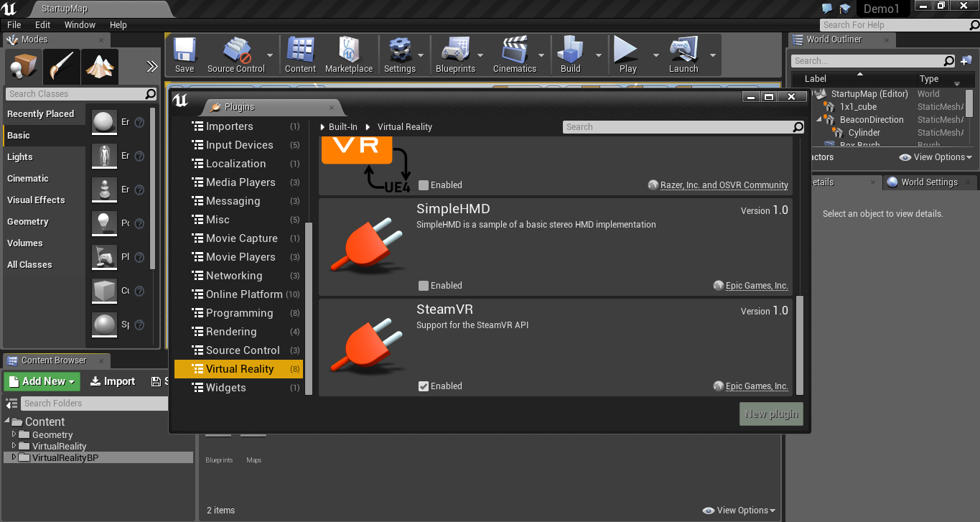Enable the SimpleHMD plugin checkbox
980x522 pixels.
coord(424,286)
